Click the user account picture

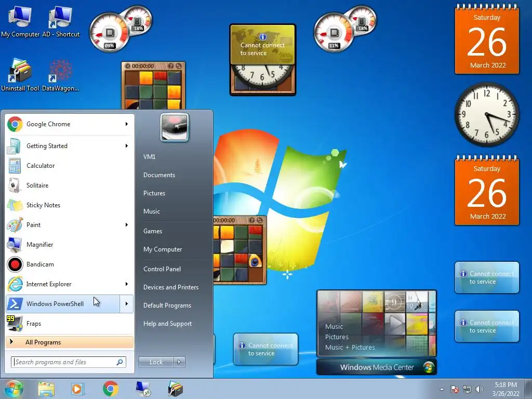[x=175, y=127]
